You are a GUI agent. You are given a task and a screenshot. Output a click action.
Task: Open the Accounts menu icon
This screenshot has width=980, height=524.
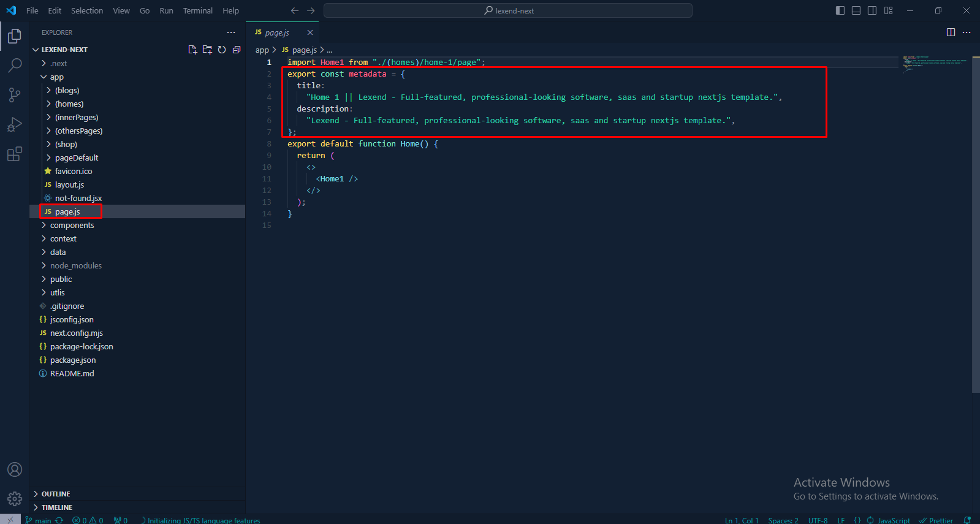point(15,469)
